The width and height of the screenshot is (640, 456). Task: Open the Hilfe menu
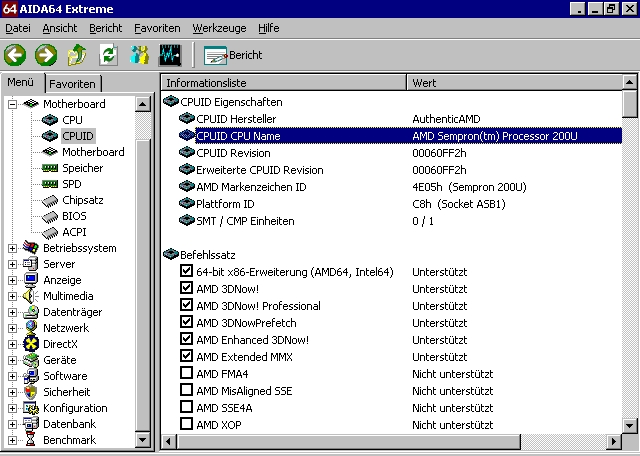269,28
